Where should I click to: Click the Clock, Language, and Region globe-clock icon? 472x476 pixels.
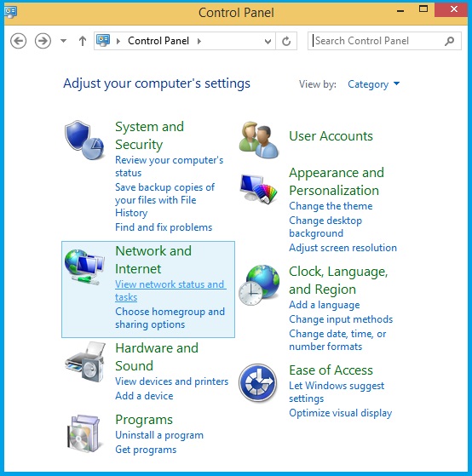click(259, 285)
